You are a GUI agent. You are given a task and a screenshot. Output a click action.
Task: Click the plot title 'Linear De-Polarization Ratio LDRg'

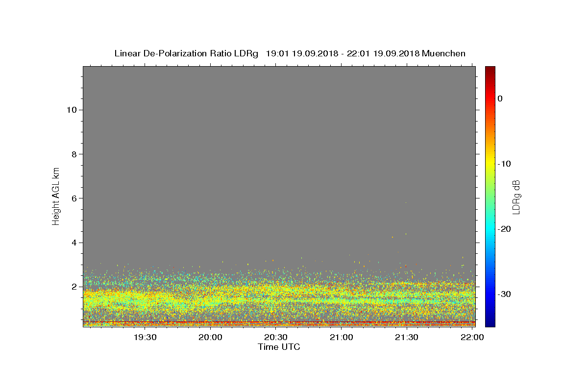pyautogui.click(x=186, y=53)
